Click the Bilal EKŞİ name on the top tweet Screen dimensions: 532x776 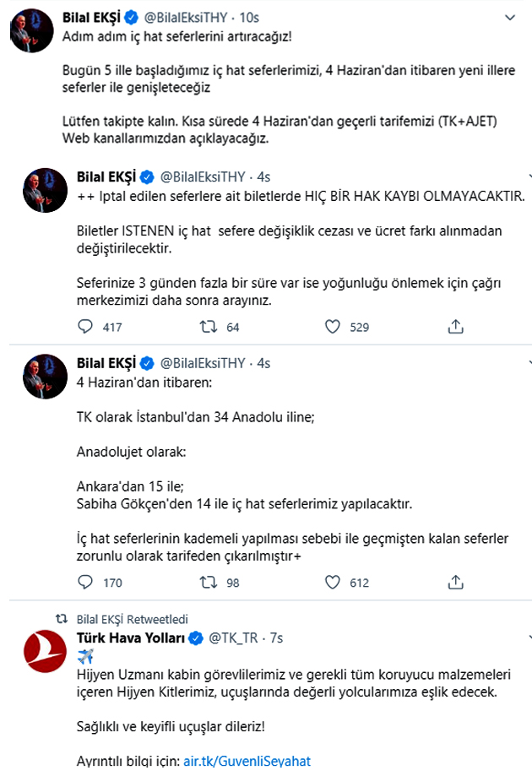point(100,18)
